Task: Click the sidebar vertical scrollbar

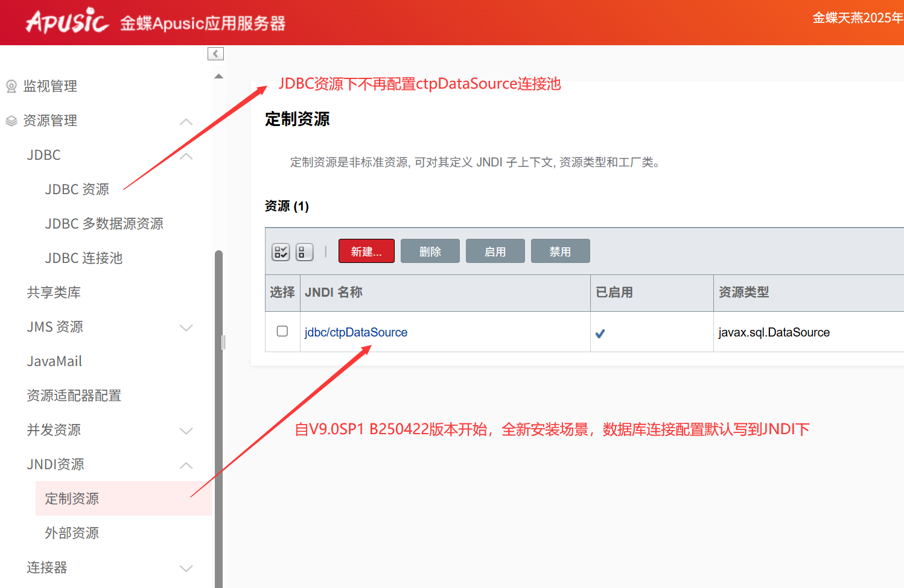Action: pos(218,416)
